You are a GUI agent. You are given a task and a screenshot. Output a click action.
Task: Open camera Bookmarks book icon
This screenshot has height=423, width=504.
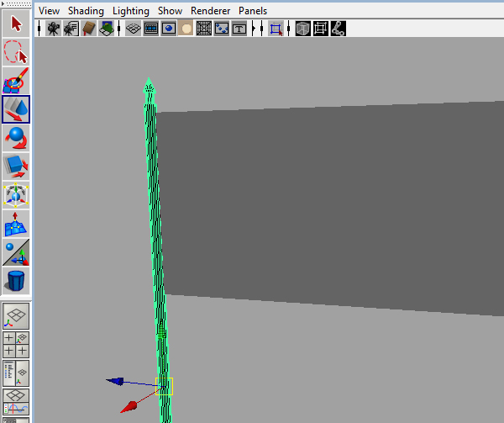pos(89,29)
